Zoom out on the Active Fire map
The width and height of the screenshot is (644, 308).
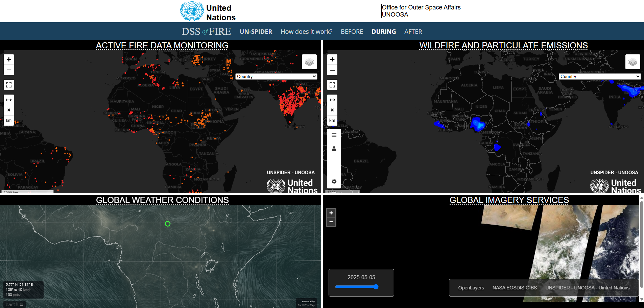9,70
